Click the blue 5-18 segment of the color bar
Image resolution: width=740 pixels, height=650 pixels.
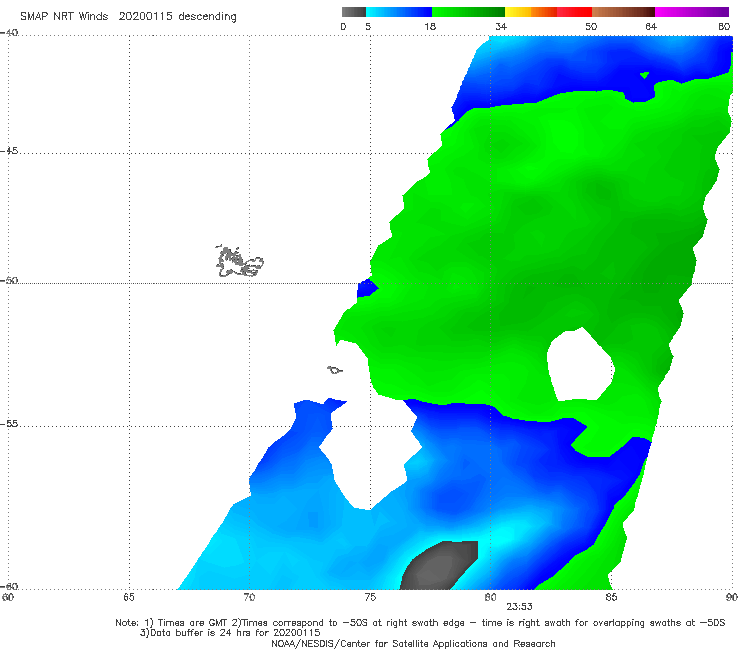[399, 12]
